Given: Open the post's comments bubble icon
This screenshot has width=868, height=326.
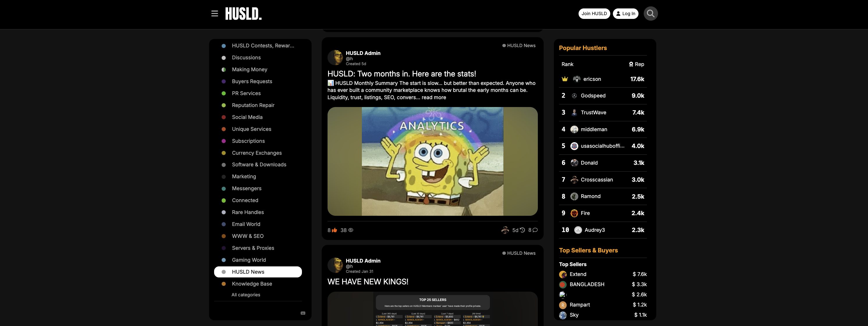Looking at the screenshot, I should pos(535,230).
